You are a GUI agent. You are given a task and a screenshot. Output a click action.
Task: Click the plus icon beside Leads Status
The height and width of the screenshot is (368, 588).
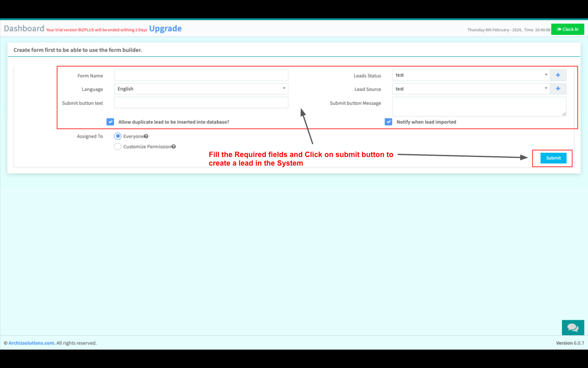[558, 75]
